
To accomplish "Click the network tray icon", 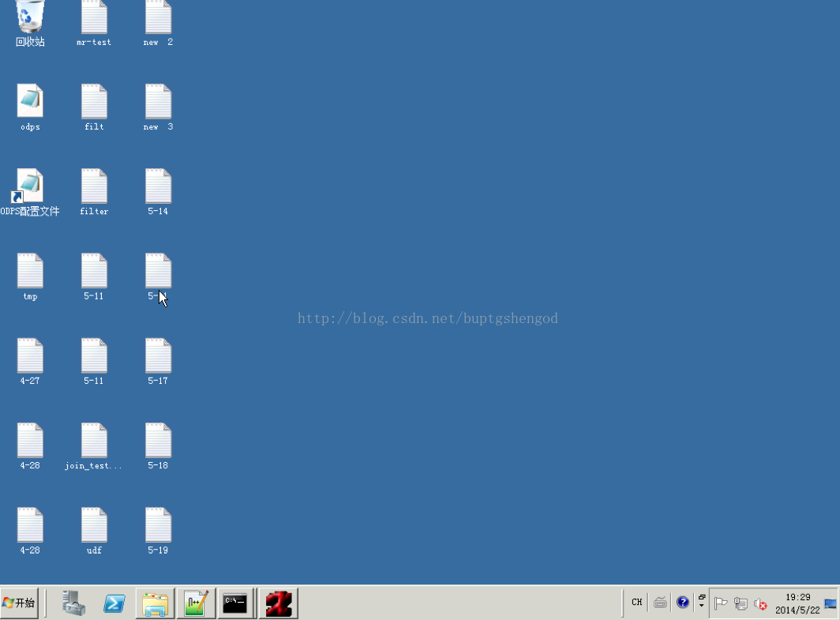I will (741, 603).
